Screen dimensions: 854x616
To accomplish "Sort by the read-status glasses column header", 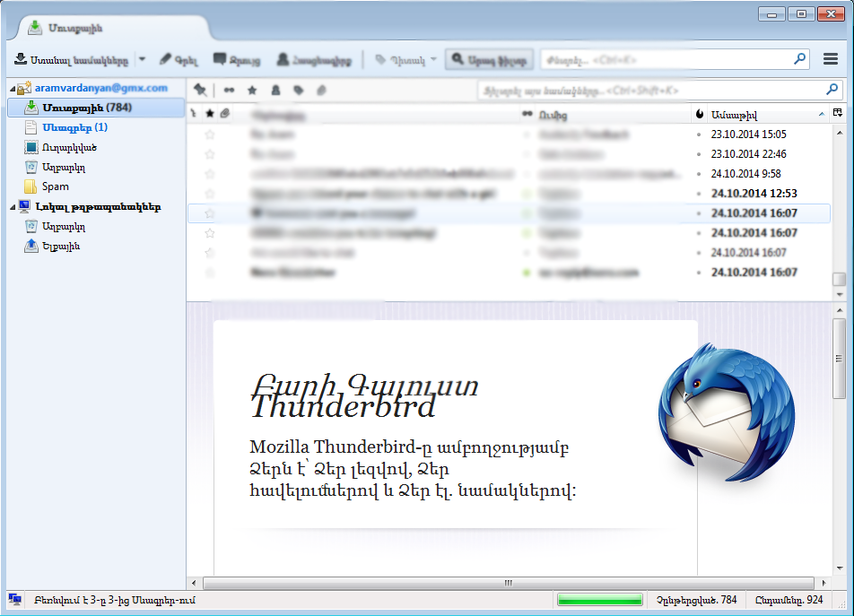I will pos(527,114).
